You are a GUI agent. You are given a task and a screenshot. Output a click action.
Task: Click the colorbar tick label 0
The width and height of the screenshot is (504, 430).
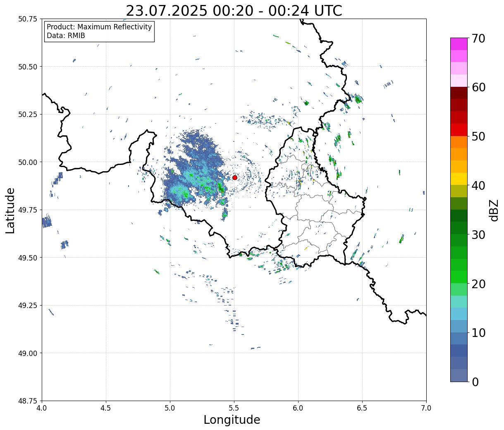pos(475,382)
